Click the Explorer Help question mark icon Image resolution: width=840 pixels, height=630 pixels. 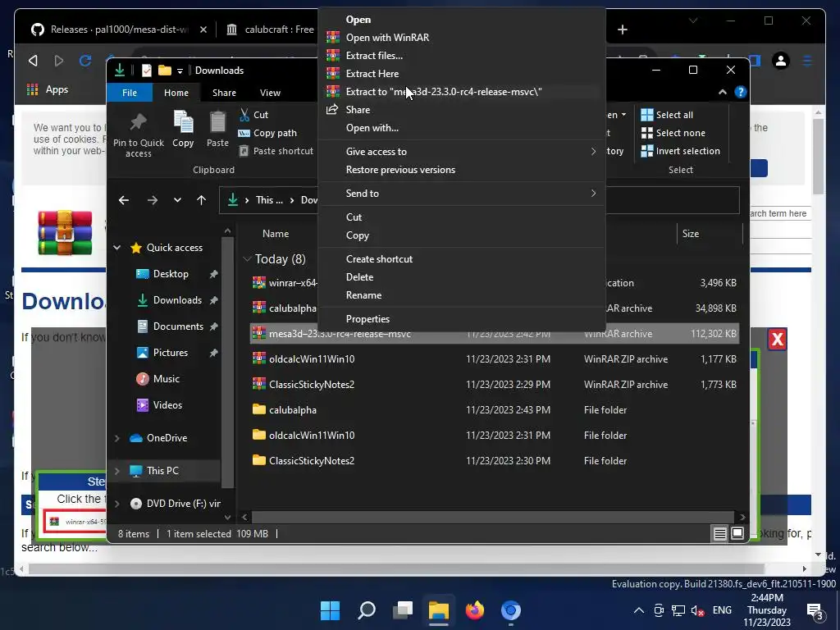(741, 92)
